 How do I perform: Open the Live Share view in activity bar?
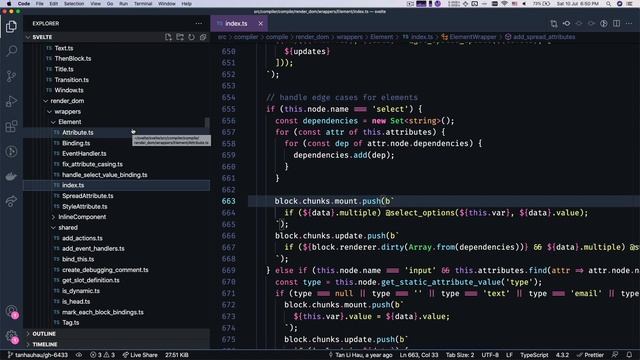pos(11,201)
